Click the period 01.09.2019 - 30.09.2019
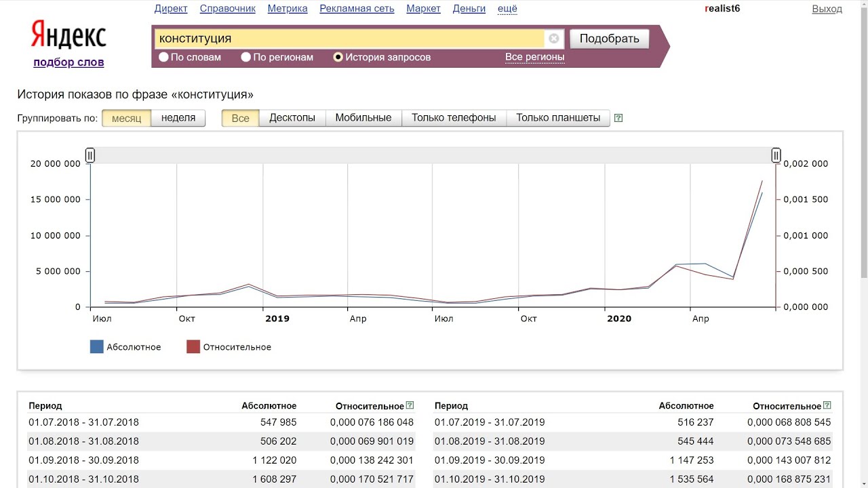Screen dimensions: 868x488 [490, 460]
